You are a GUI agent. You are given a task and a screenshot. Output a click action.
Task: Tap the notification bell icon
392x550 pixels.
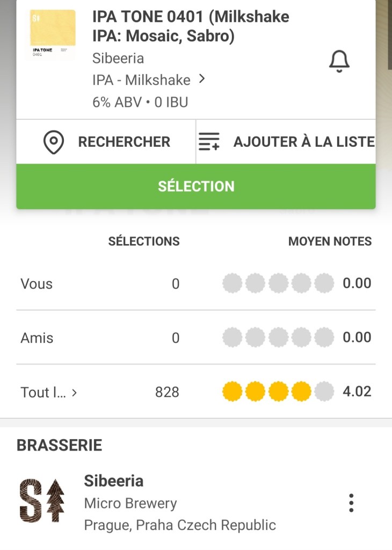(x=339, y=62)
